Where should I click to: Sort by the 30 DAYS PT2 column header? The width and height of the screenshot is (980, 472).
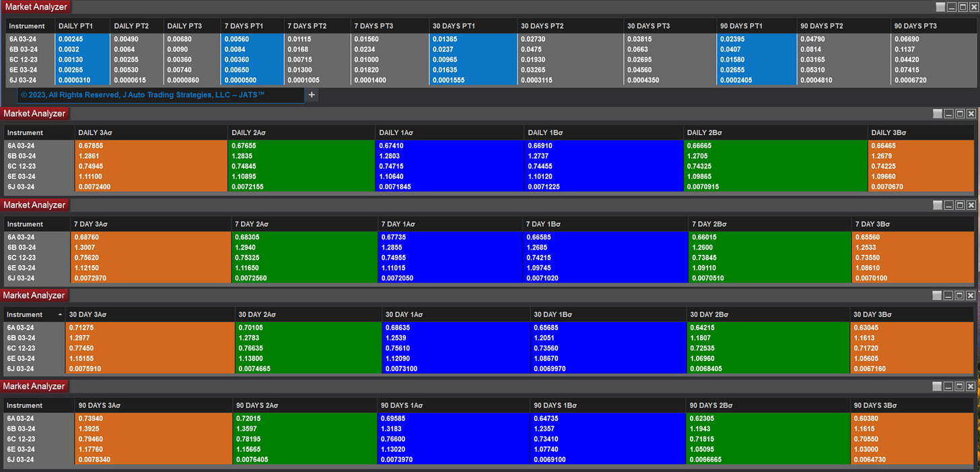[570, 26]
